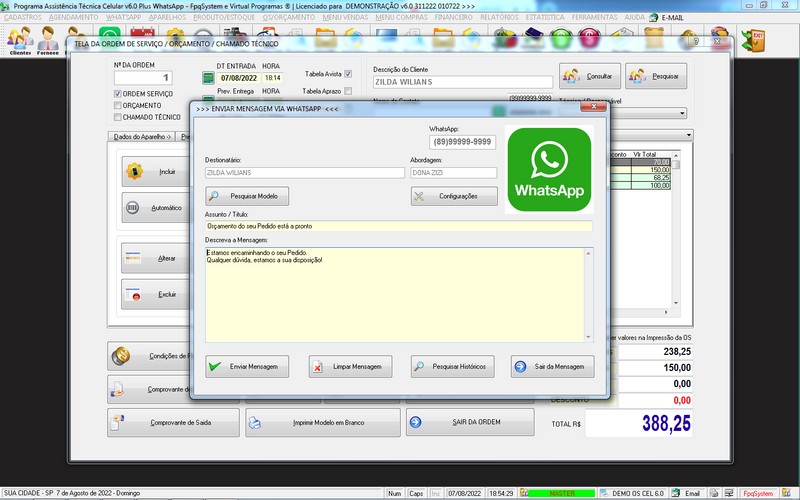
Task: Click the WhatsApp phone number field
Action: (x=462, y=142)
